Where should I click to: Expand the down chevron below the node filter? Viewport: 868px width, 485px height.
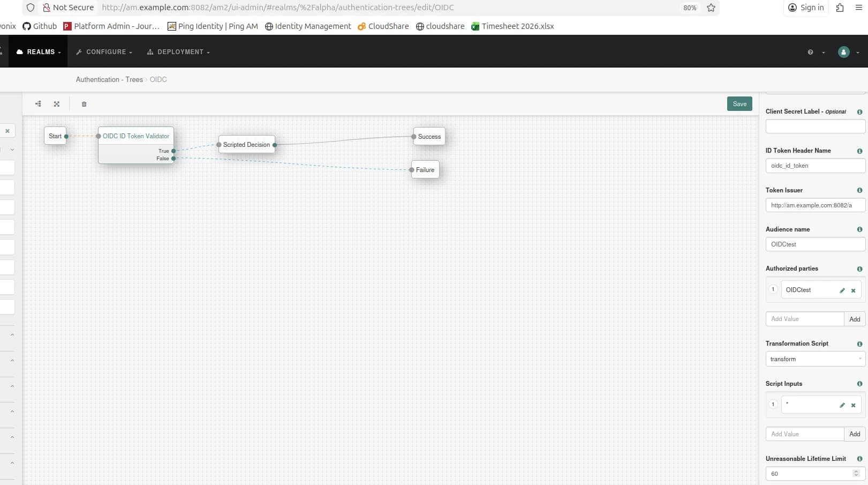(x=12, y=150)
